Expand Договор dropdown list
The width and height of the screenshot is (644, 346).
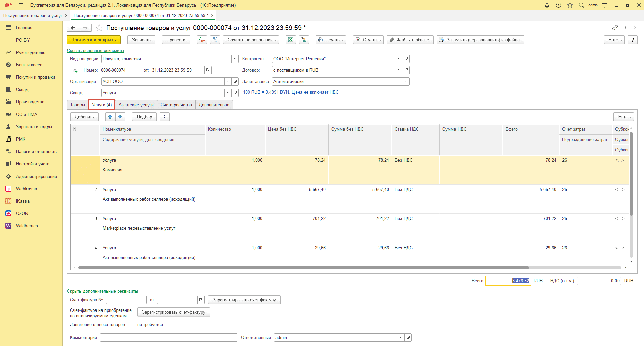(398, 70)
